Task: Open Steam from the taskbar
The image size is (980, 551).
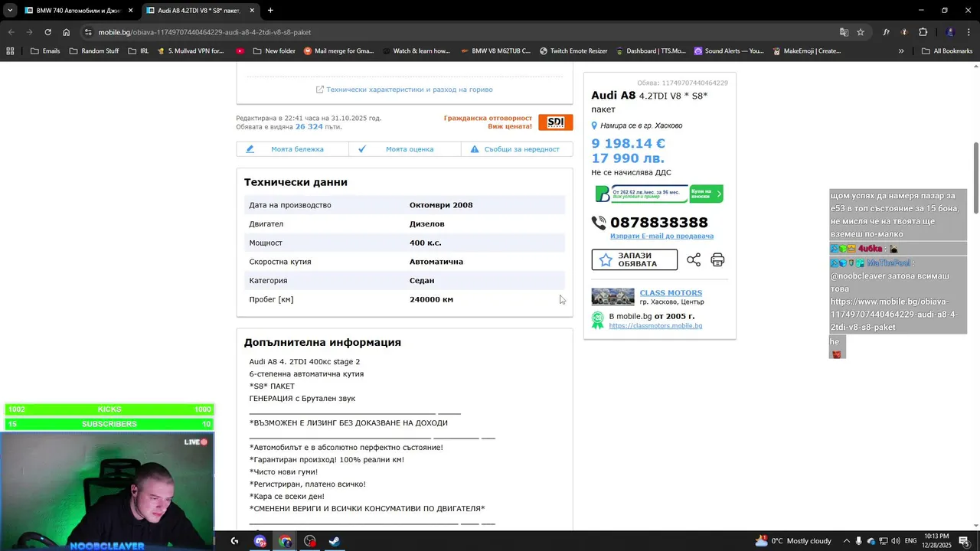Action: click(x=335, y=541)
